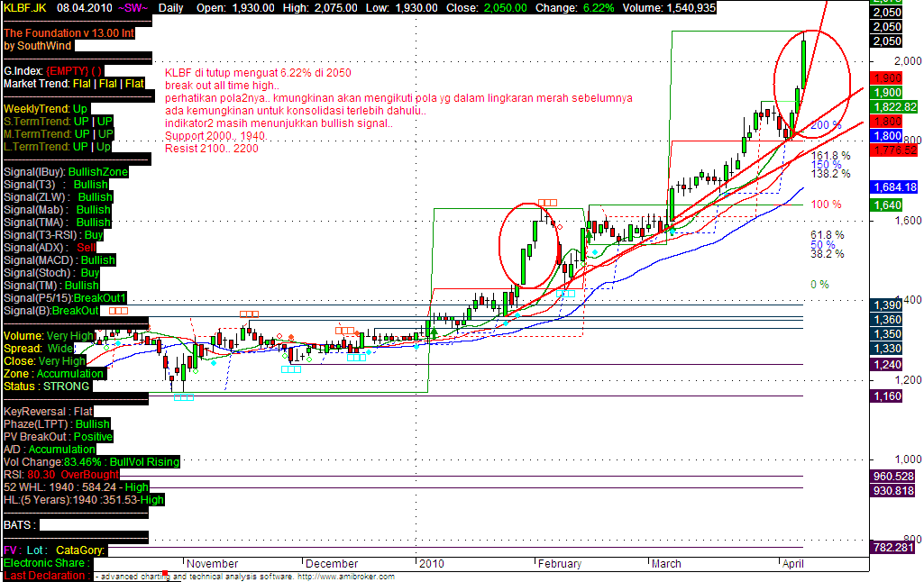Click the Market Trend Flat row
The width and height of the screenshot is (924, 582).
(x=74, y=84)
